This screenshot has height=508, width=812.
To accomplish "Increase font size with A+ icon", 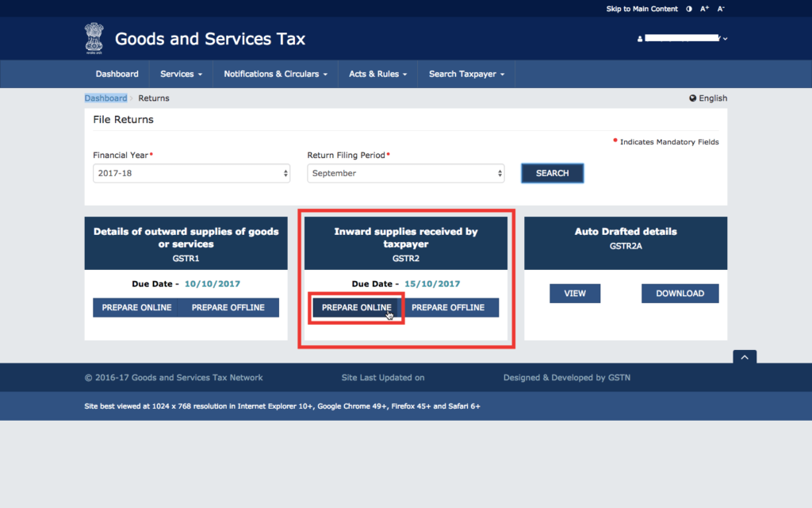I will point(705,9).
